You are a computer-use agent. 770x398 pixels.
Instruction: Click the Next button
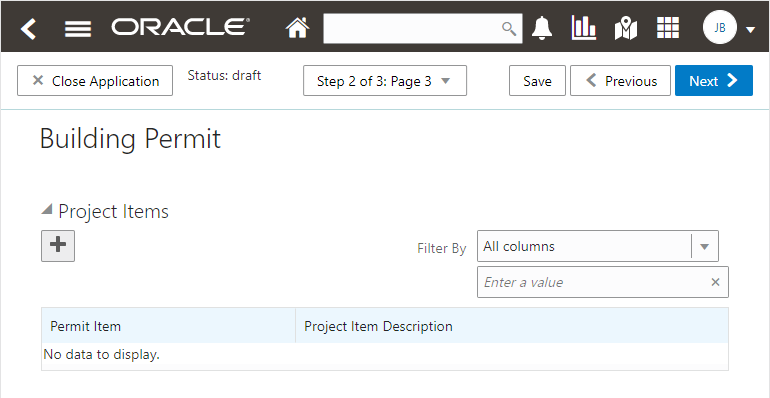pyautogui.click(x=714, y=81)
